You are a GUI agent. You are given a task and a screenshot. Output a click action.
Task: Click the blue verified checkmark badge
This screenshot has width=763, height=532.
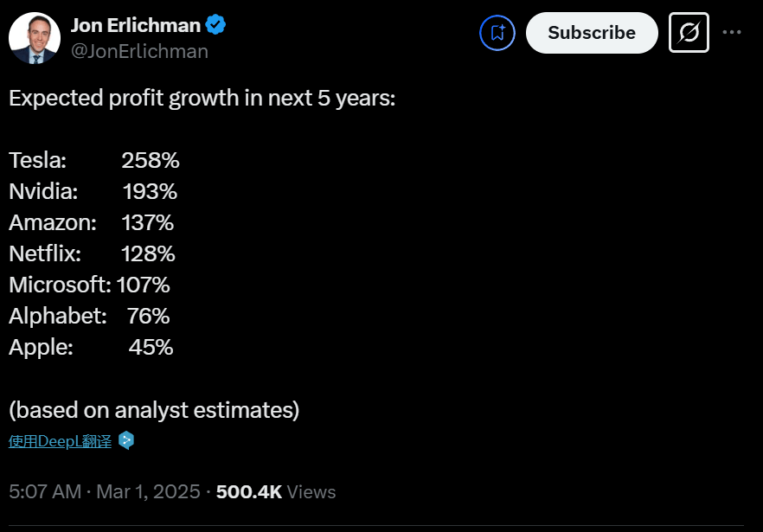[215, 25]
